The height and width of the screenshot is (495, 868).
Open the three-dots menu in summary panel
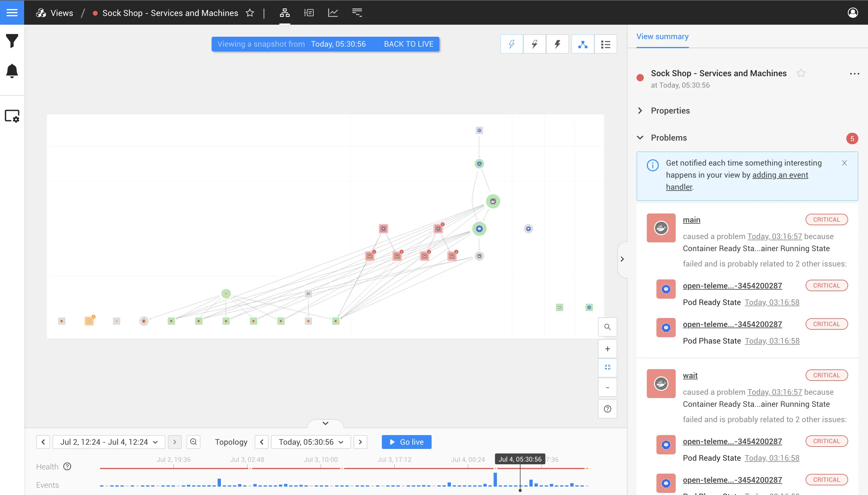pyautogui.click(x=854, y=74)
